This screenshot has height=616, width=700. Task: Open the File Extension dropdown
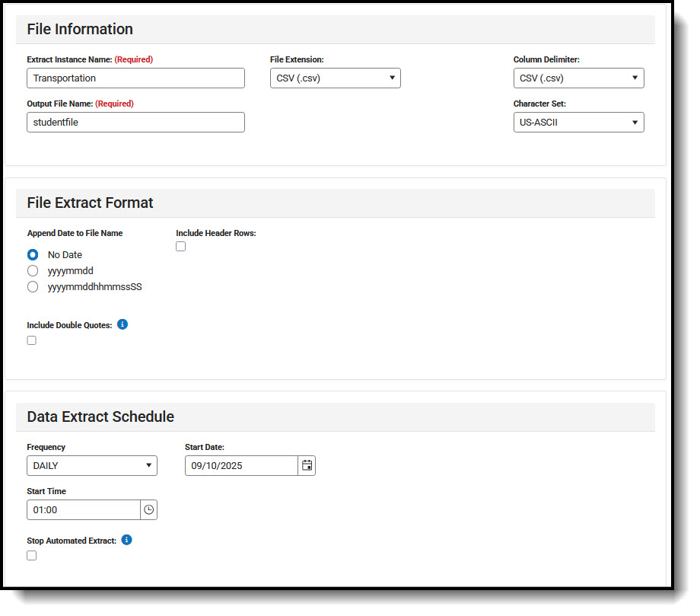click(x=335, y=78)
